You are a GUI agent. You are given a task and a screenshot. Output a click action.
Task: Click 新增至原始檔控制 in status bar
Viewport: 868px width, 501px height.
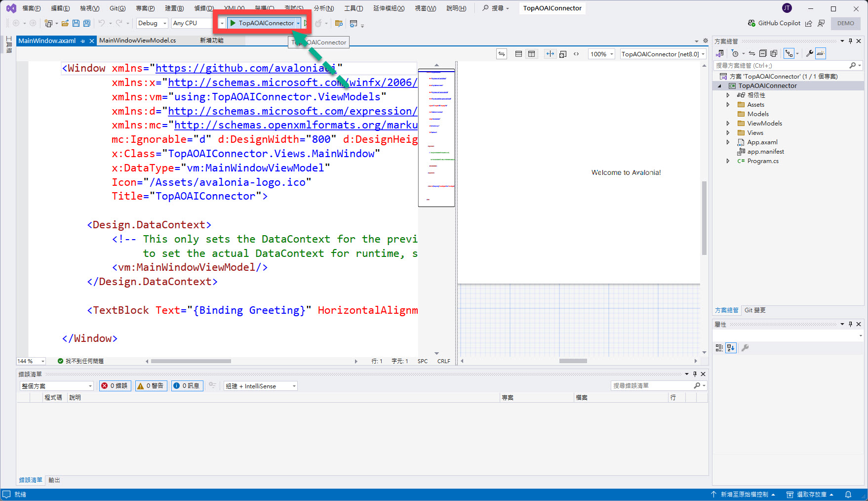coord(743,495)
